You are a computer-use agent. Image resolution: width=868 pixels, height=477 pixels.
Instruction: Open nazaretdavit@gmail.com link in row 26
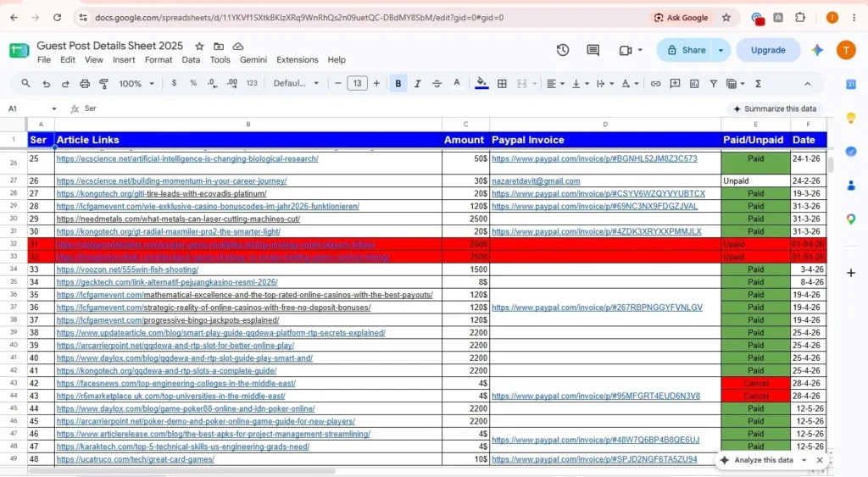[536, 181]
